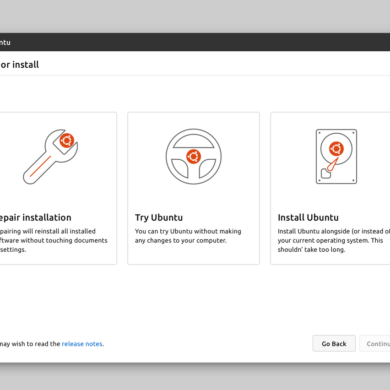Select the Repair installation heading
Viewport: 390px width, 390px height.
(x=35, y=218)
